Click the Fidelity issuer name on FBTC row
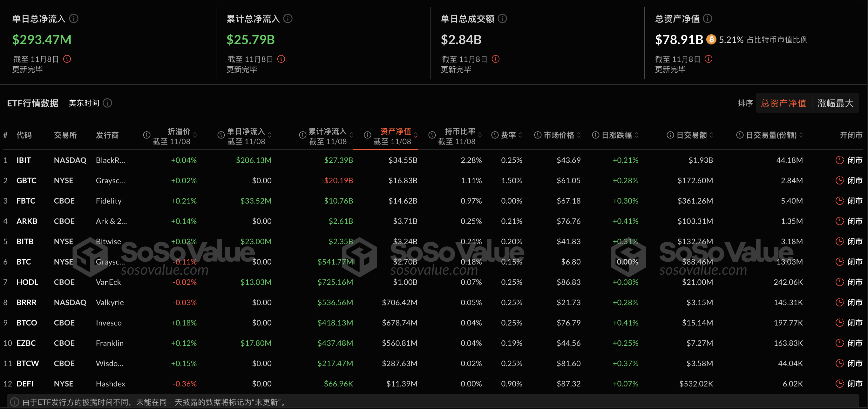 coord(108,200)
